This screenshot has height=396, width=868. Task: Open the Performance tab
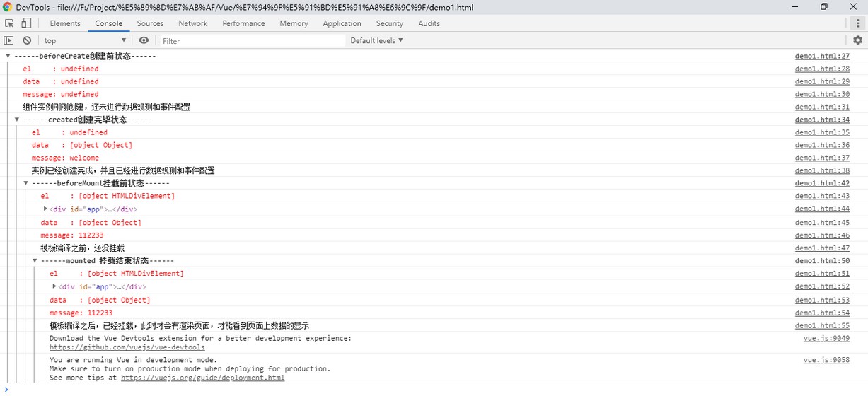coord(243,23)
